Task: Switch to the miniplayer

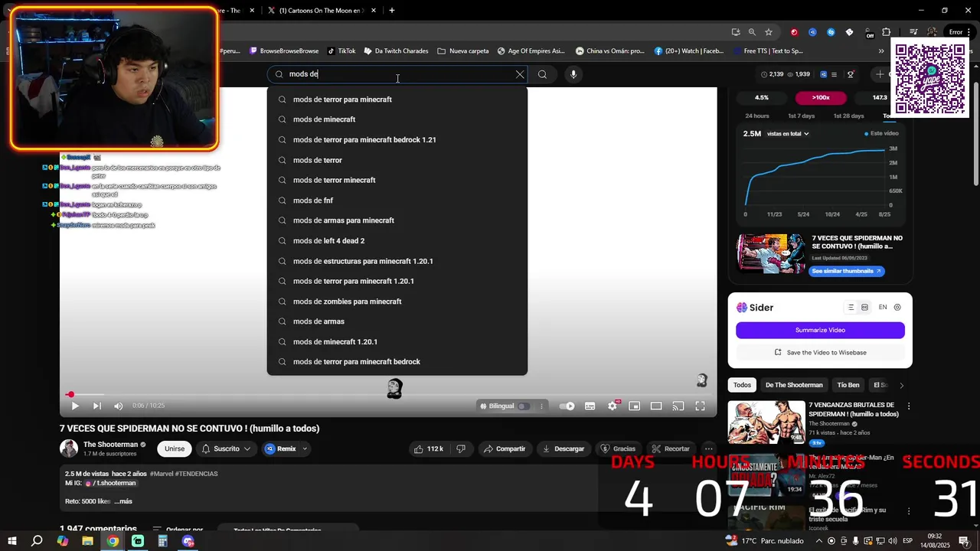Action: point(634,406)
